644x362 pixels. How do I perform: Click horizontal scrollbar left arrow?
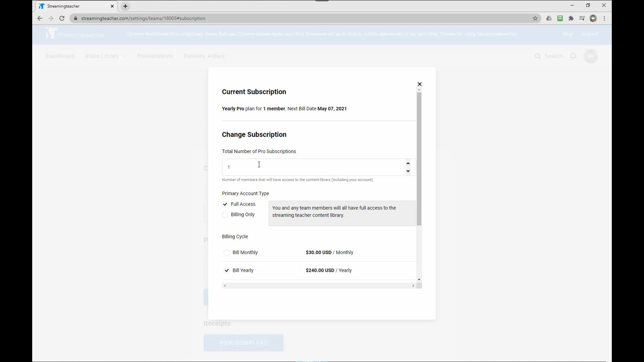point(225,286)
